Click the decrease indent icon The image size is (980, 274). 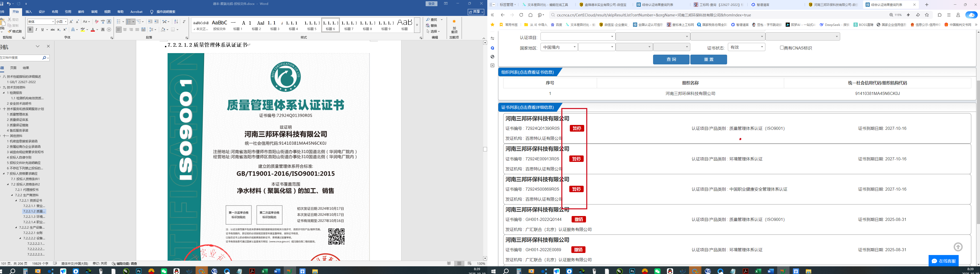pos(150,22)
